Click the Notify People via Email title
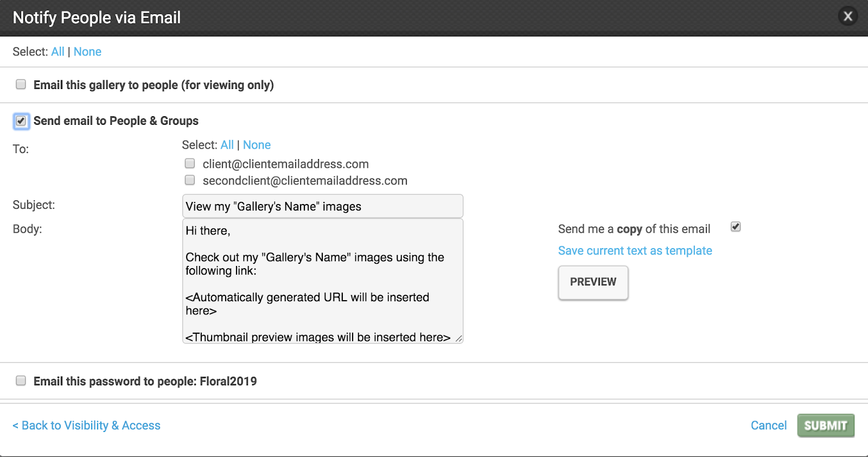The width and height of the screenshot is (868, 457). [x=97, y=17]
